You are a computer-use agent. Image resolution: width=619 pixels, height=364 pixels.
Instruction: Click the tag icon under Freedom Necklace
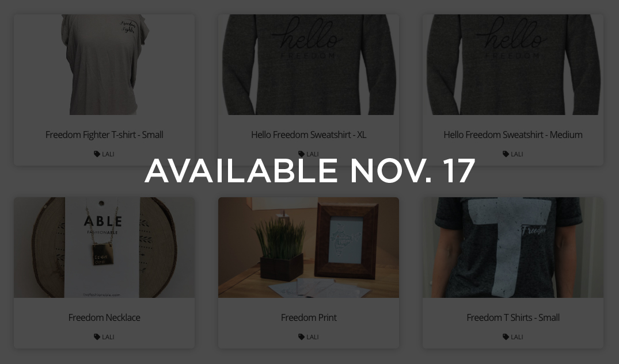[97, 337]
